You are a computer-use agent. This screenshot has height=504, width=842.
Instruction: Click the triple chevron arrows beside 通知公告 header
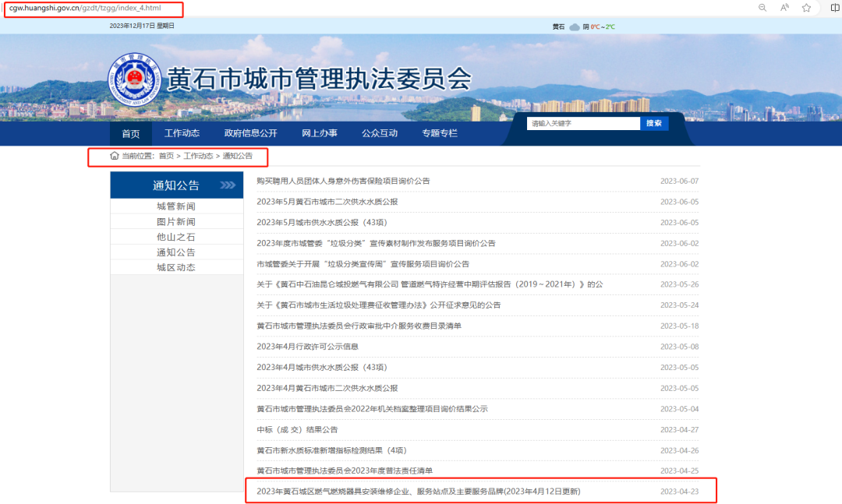[x=227, y=185]
